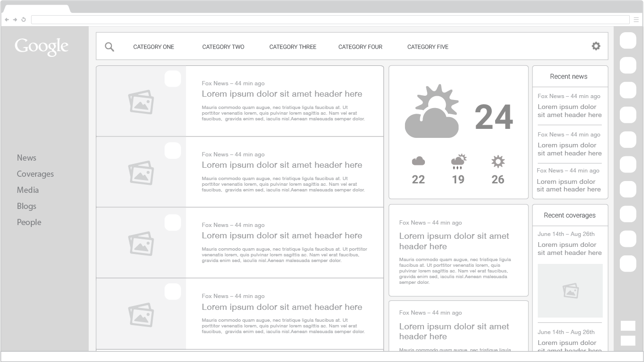The image size is (644, 362).
Task: Click the browser address bar
Action: click(x=330, y=20)
